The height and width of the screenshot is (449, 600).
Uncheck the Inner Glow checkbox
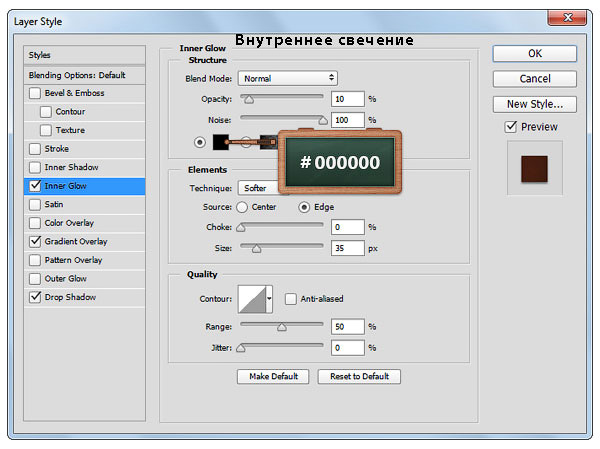point(35,186)
